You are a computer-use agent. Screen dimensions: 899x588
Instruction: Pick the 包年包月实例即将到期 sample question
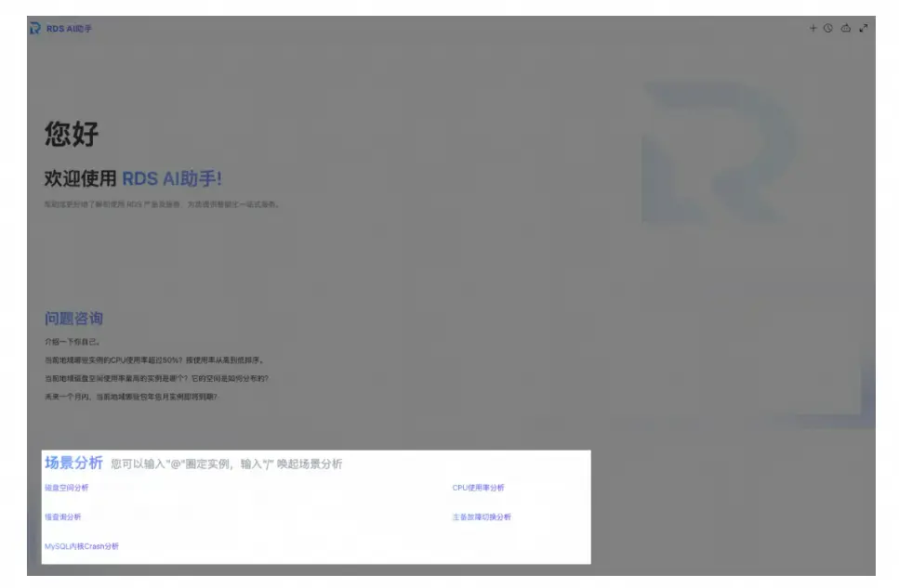point(131,397)
